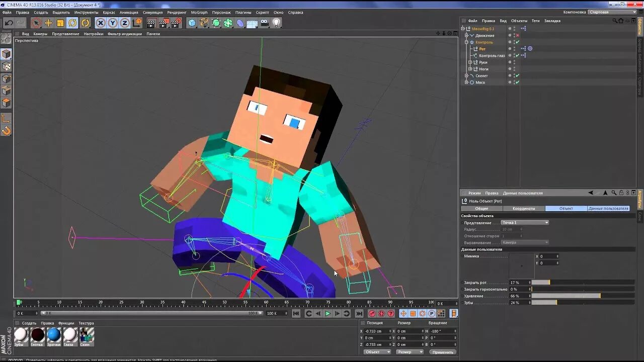Adjust the Зубы slider
This screenshot has width=644, height=362.
point(583,302)
